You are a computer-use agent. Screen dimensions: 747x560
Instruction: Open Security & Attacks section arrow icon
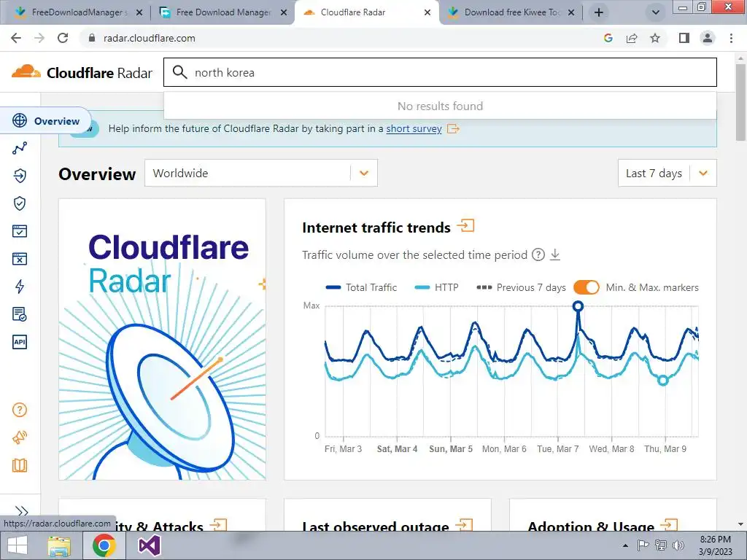pos(218,525)
